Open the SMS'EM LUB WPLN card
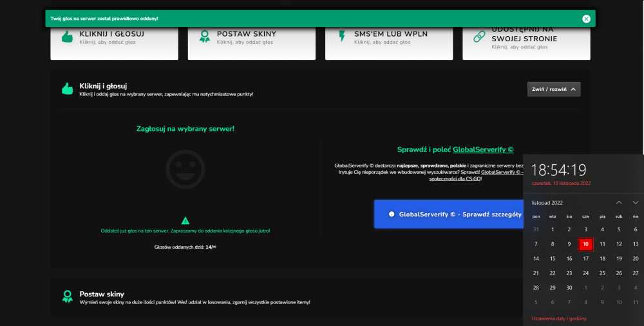 coord(389,43)
